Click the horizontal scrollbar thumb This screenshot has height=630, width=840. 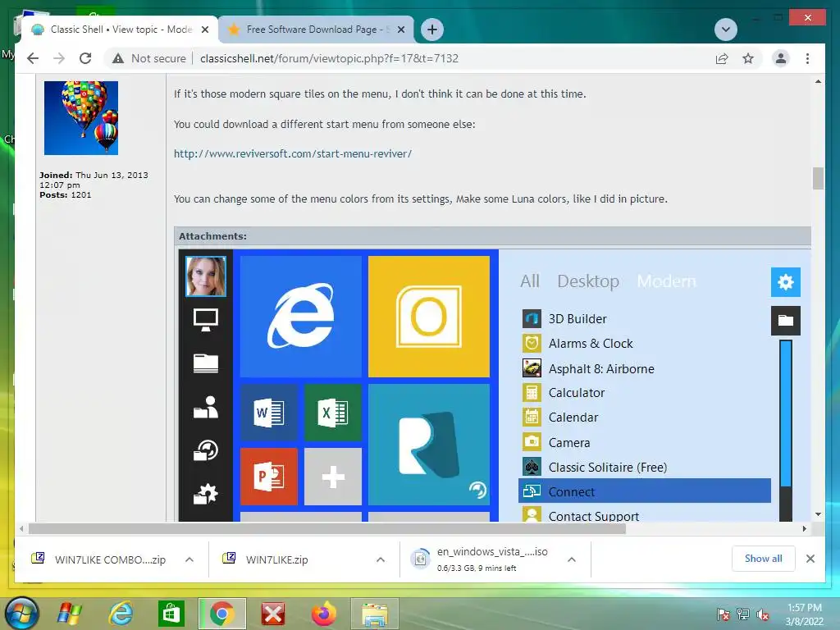click(326, 529)
